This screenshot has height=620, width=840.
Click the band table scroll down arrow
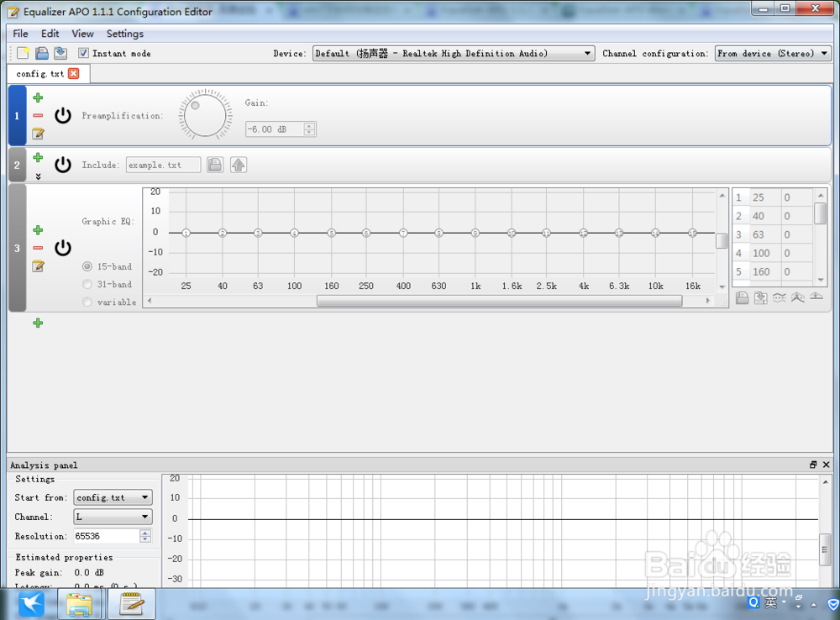click(820, 280)
